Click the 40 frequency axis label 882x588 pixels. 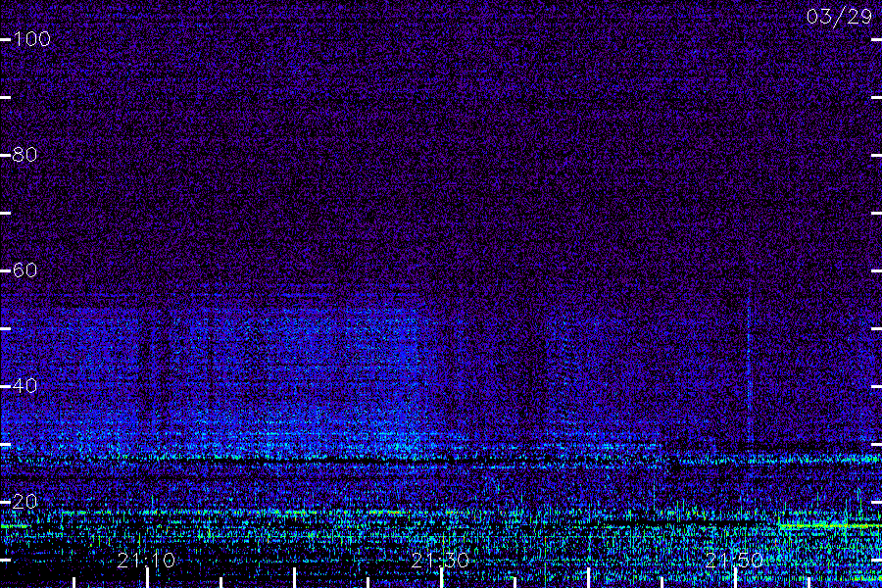click(x=24, y=385)
